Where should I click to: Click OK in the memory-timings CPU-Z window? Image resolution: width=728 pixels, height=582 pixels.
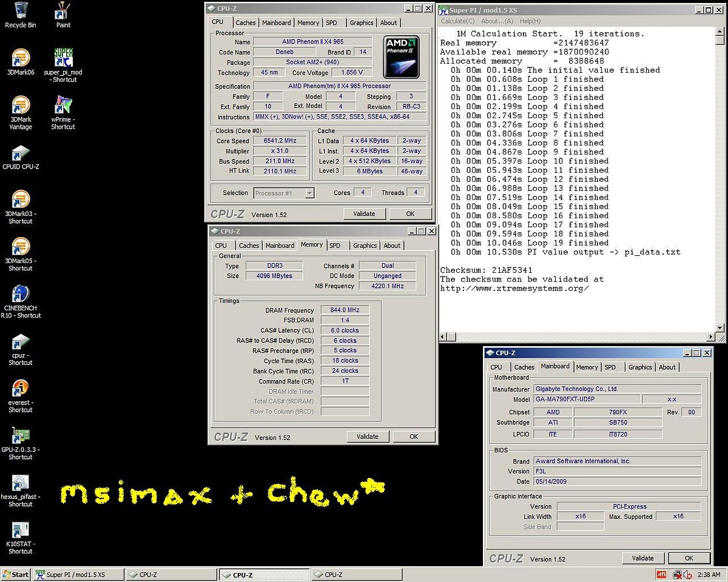click(x=414, y=436)
